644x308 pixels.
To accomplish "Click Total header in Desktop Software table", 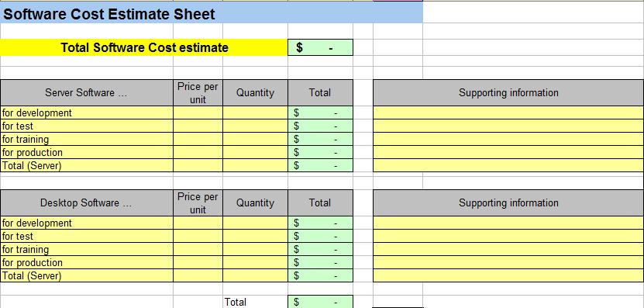I will (x=320, y=202).
